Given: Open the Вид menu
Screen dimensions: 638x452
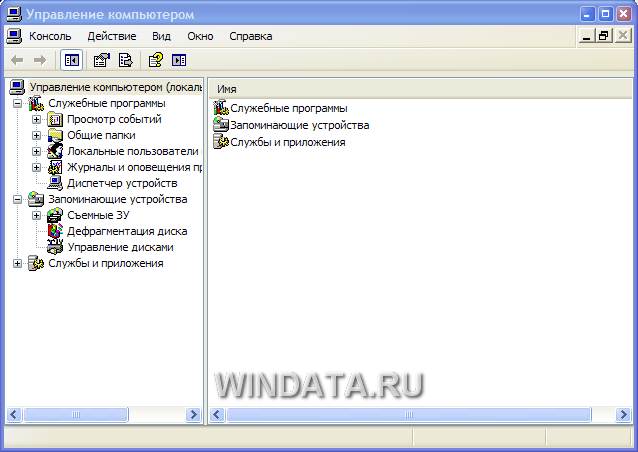Looking at the screenshot, I should pos(162,36).
